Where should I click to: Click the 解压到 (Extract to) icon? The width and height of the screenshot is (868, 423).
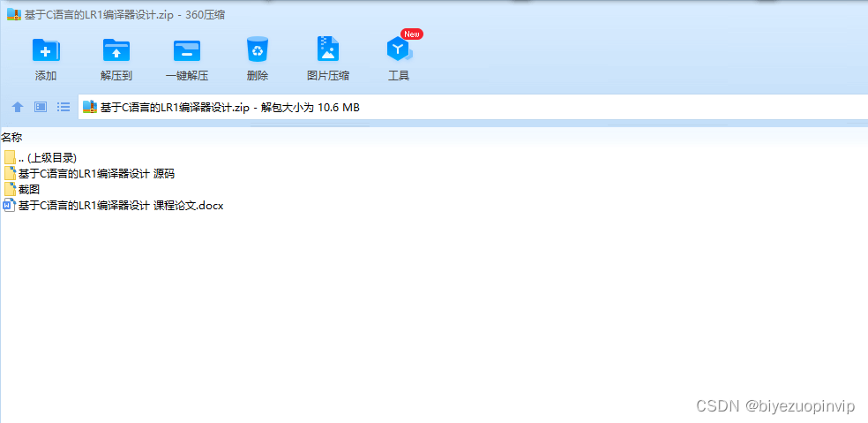(x=116, y=50)
